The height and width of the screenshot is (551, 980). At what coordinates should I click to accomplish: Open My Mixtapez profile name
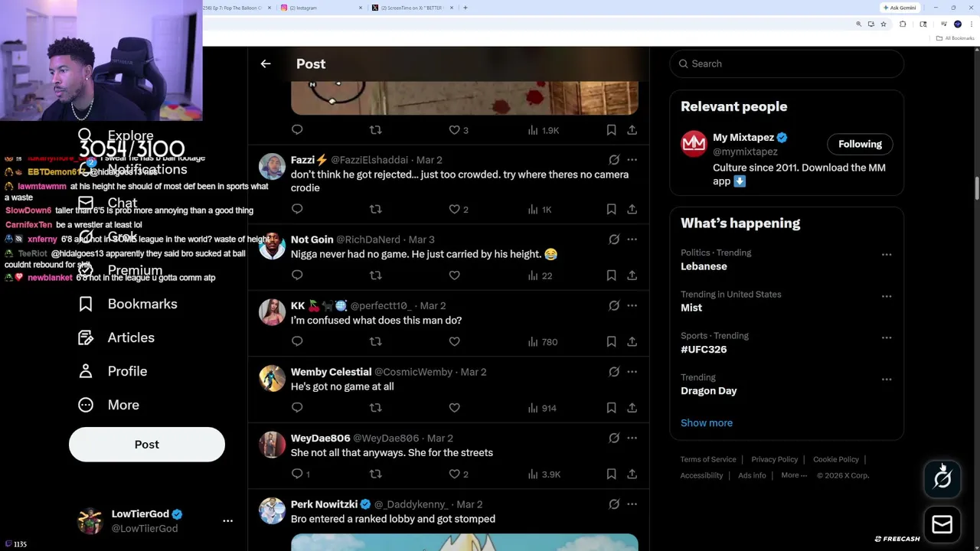743,138
